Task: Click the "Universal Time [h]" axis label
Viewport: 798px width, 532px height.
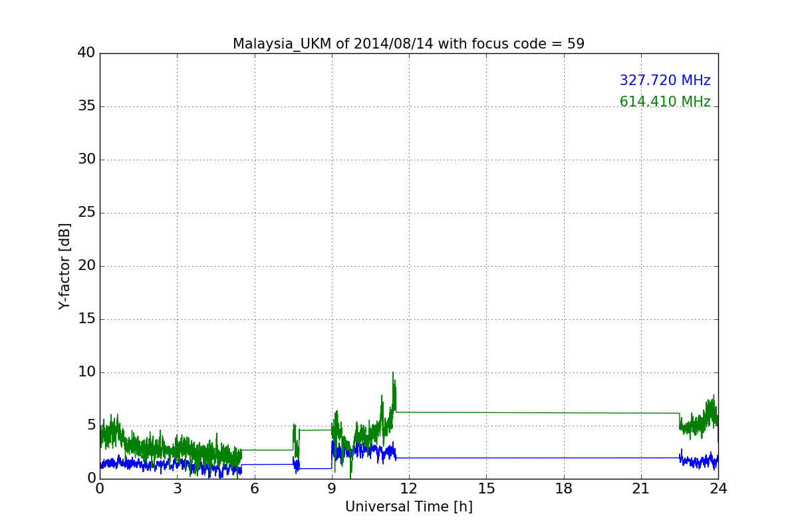Action: click(x=409, y=507)
